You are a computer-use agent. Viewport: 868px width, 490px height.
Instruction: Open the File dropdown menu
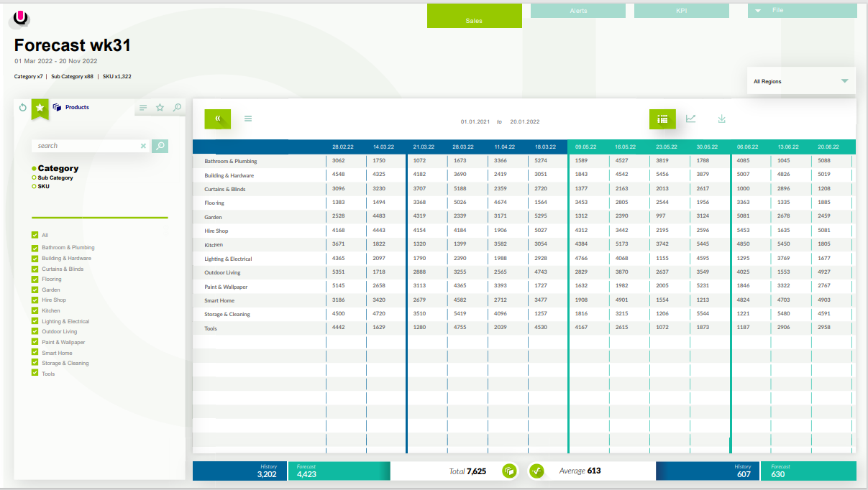[803, 11]
